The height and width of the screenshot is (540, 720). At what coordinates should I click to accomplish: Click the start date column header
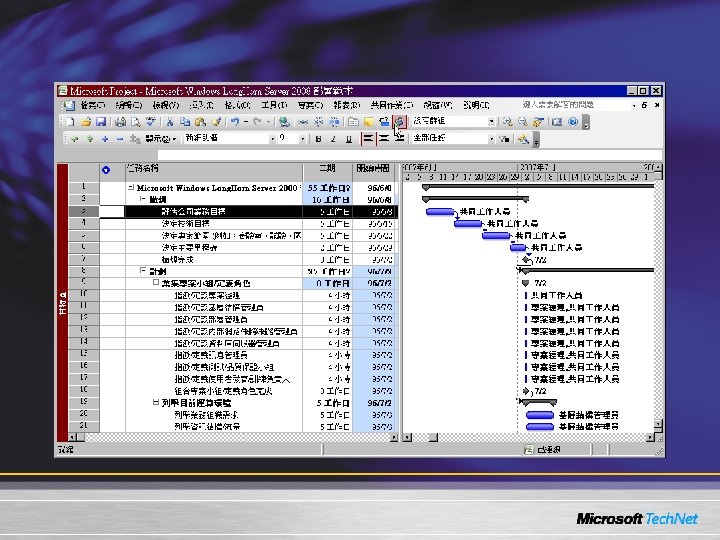click(373, 172)
